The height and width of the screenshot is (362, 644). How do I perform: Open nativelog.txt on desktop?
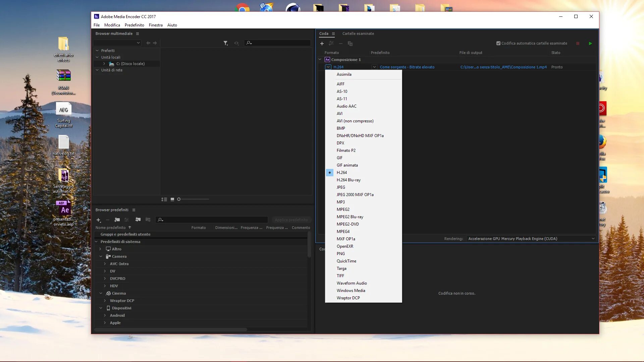tap(63, 145)
